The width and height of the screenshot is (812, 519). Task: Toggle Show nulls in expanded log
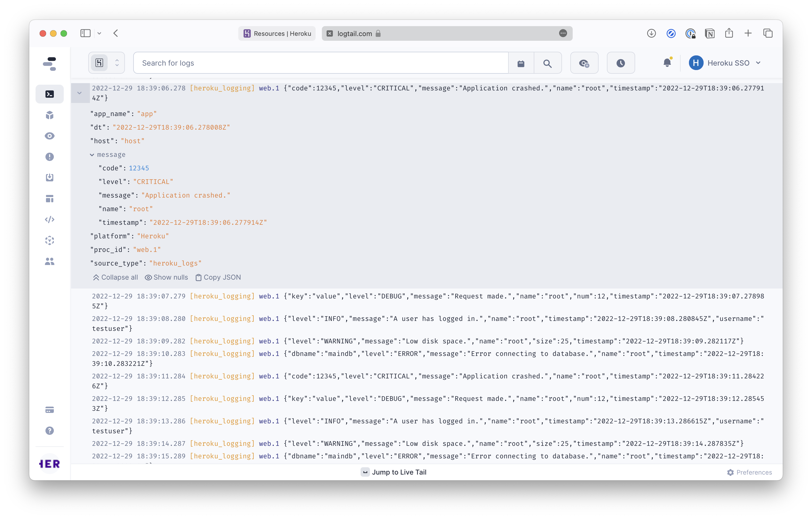(x=166, y=277)
